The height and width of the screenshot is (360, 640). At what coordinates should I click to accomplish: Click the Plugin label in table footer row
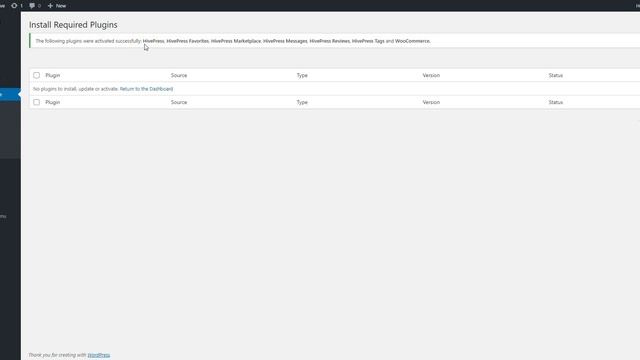[53, 102]
